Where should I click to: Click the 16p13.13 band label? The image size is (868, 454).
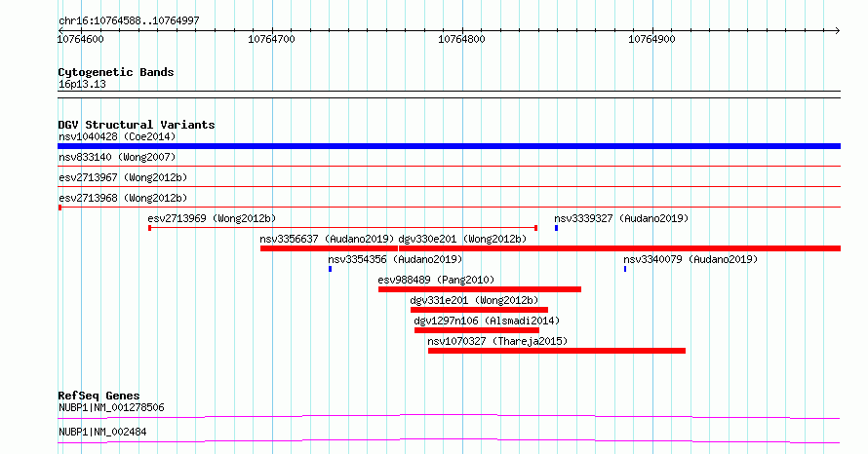[x=82, y=84]
